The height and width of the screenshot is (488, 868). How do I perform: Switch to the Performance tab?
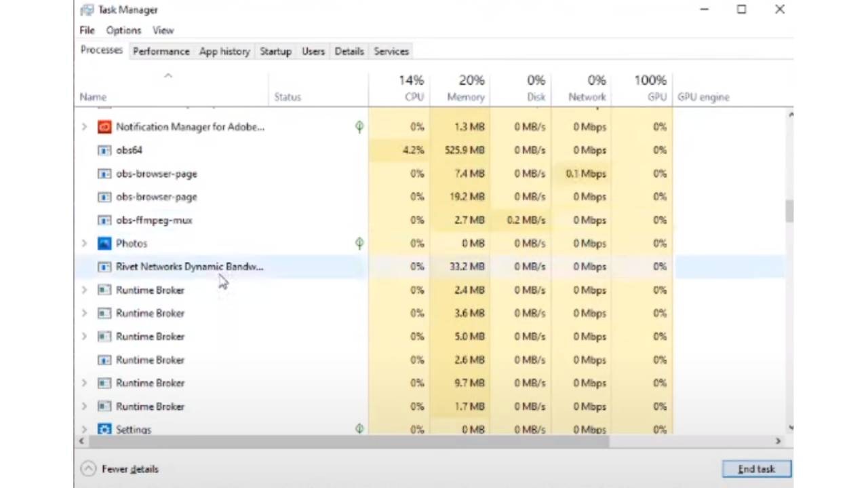tap(161, 52)
